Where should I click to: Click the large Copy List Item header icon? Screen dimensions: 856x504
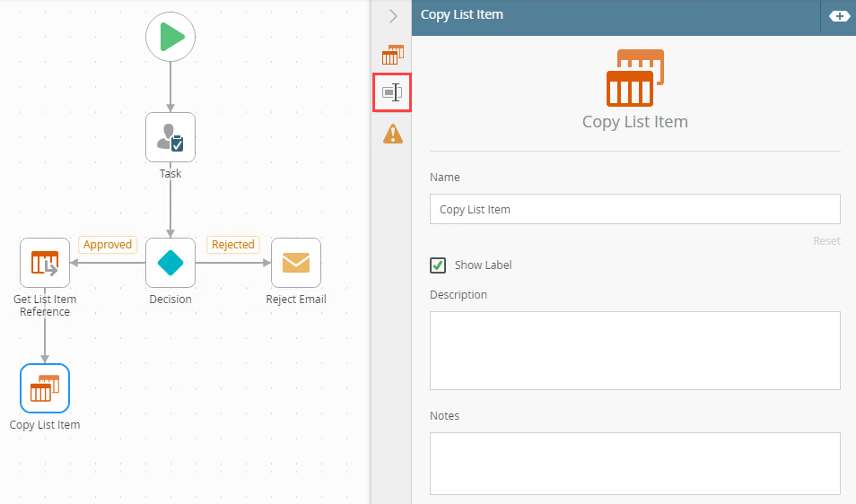click(634, 78)
